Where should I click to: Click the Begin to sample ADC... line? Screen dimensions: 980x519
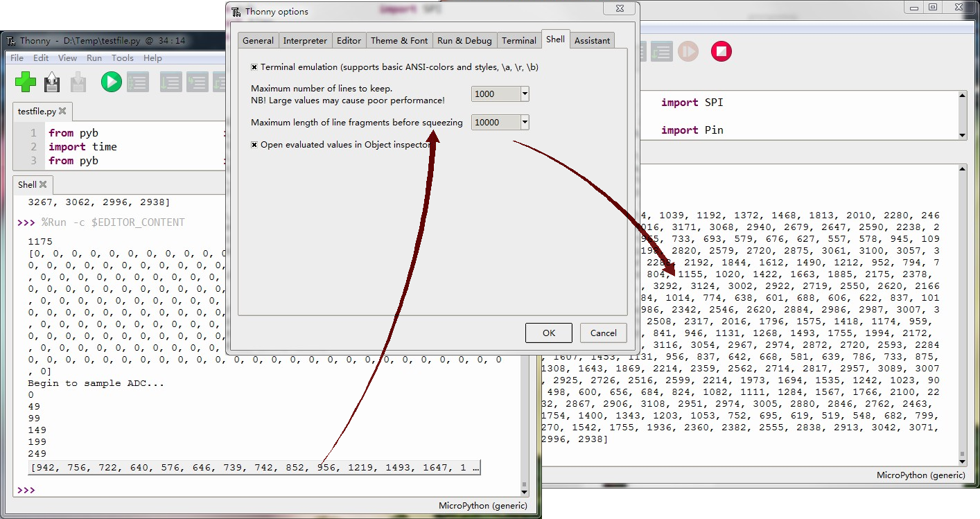click(x=96, y=383)
